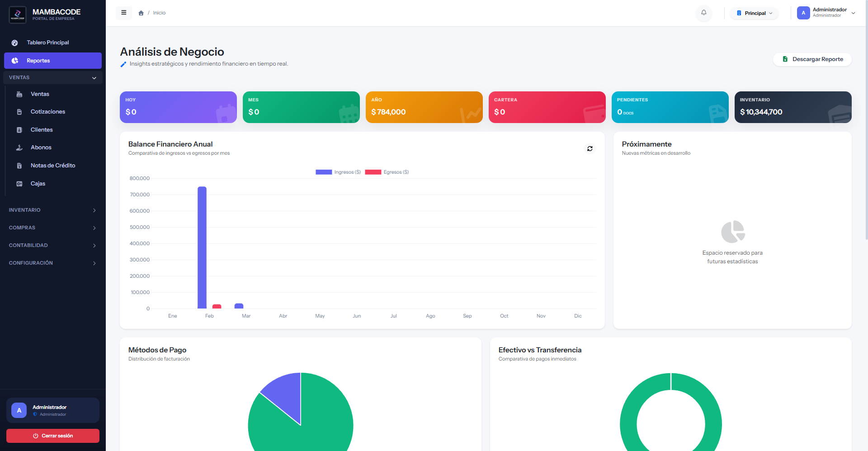This screenshot has height=451, width=868.
Task: Click the Clientes address book icon
Action: coord(19,130)
